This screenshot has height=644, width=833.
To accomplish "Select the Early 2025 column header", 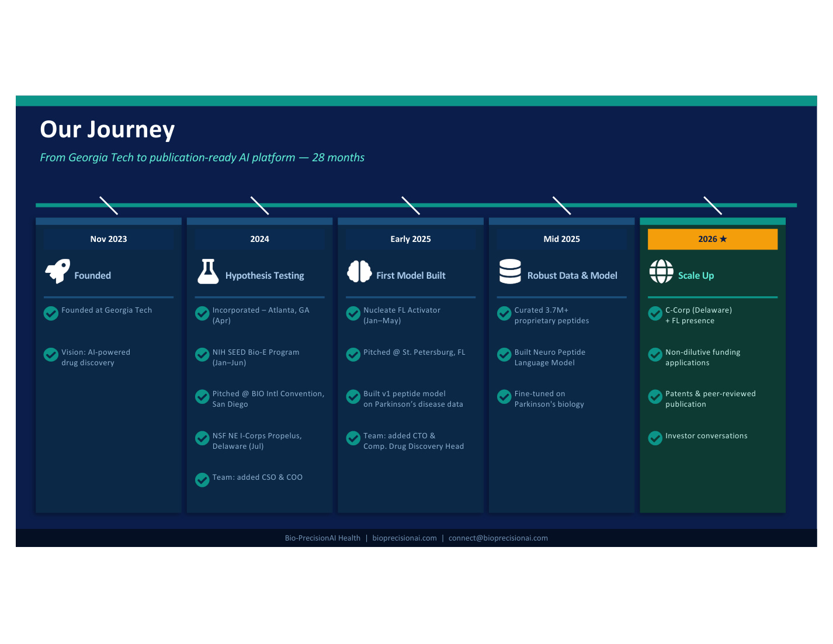I will pos(411,239).
